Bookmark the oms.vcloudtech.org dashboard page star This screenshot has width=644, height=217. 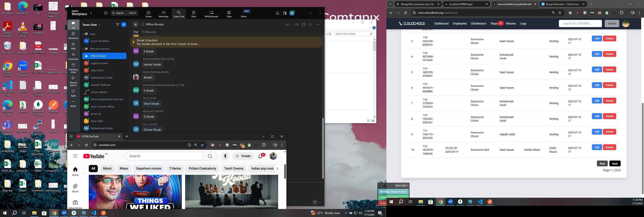click(x=560, y=13)
